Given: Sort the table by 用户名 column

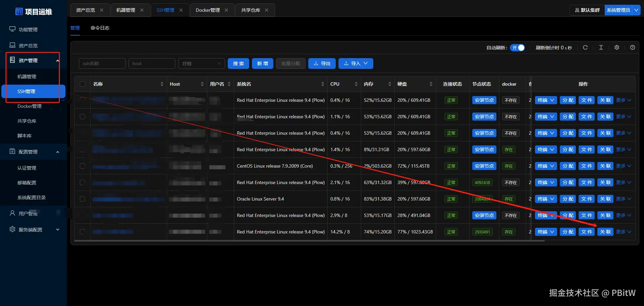Looking at the screenshot, I should point(229,84).
